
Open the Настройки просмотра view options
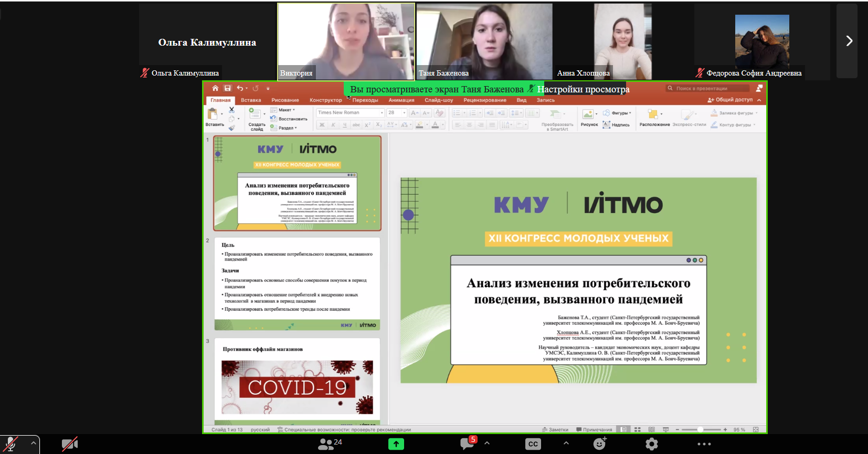click(x=583, y=89)
